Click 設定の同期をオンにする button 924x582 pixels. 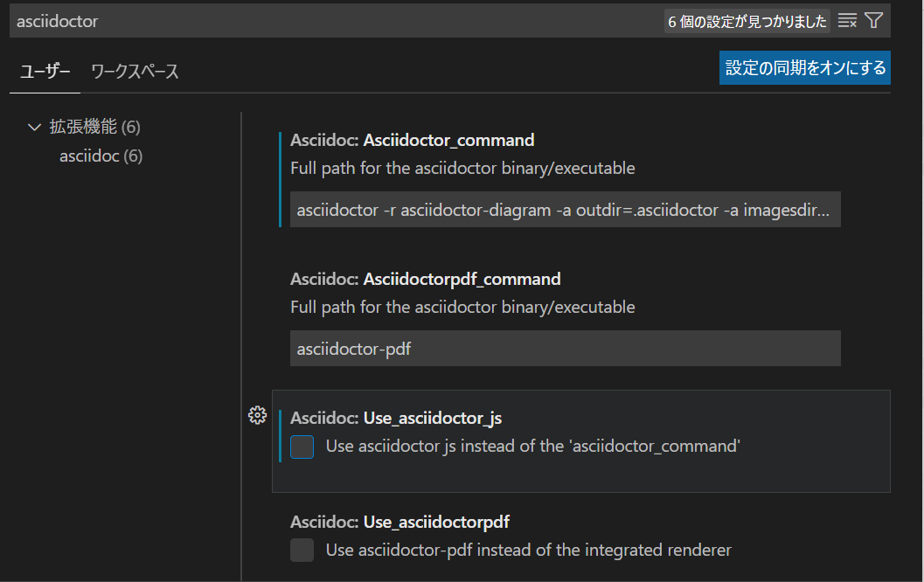click(x=804, y=67)
